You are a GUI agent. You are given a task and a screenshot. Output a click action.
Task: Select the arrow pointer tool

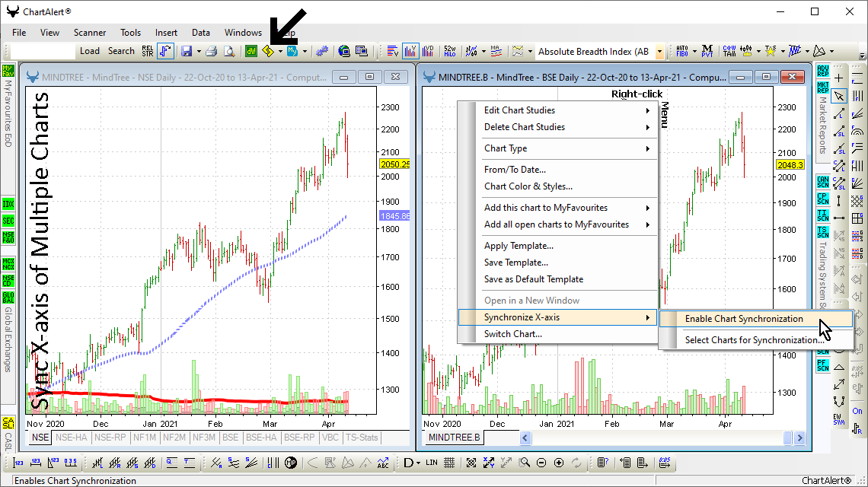[839, 96]
